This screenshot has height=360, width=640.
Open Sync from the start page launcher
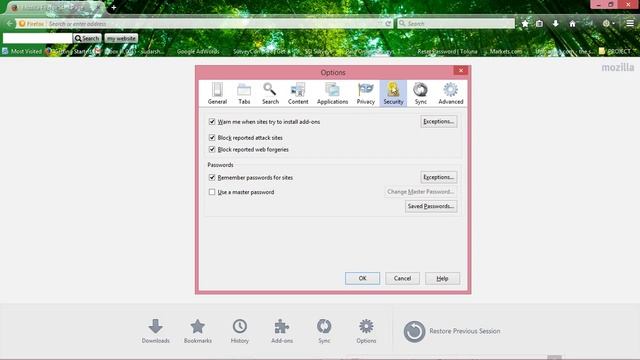(324, 331)
